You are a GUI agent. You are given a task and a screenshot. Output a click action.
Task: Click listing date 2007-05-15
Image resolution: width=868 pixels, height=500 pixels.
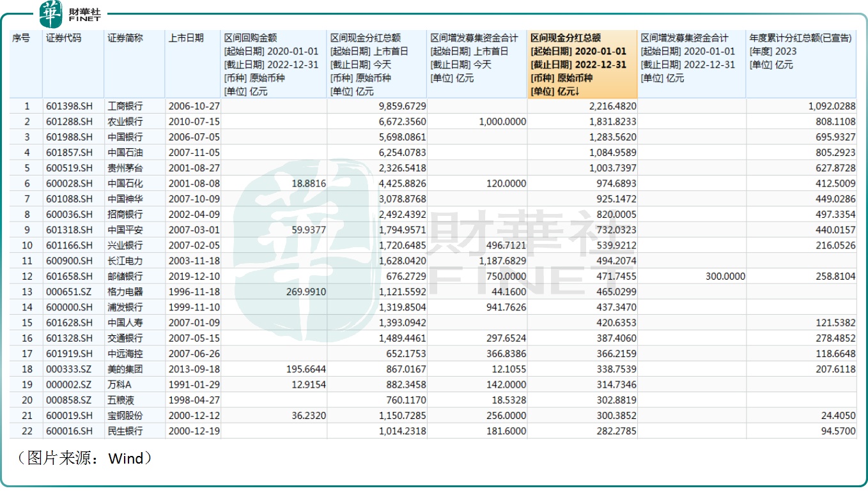click(x=193, y=338)
